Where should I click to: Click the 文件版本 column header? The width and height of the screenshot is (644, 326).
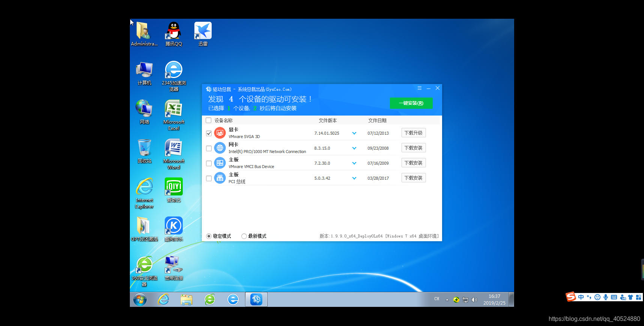[x=328, y=120]
